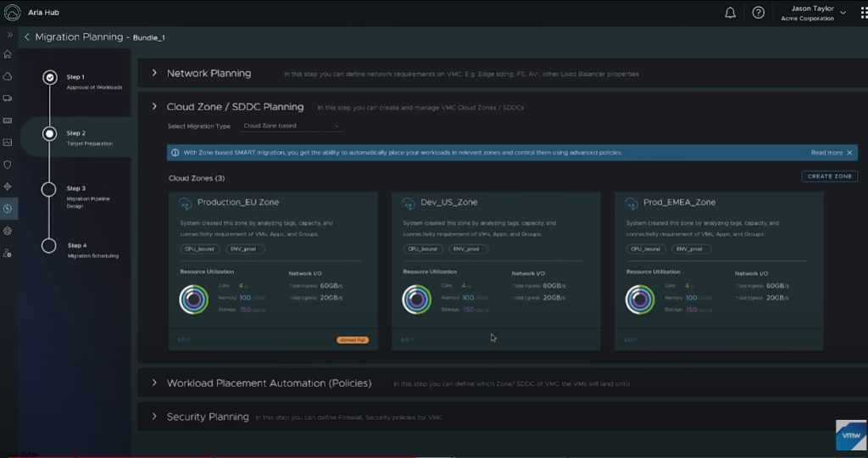Screen dimensions: 868x458
Task: Click CPU_bound tag on Prod_EMEA_Zone
Action: (646, 249)
